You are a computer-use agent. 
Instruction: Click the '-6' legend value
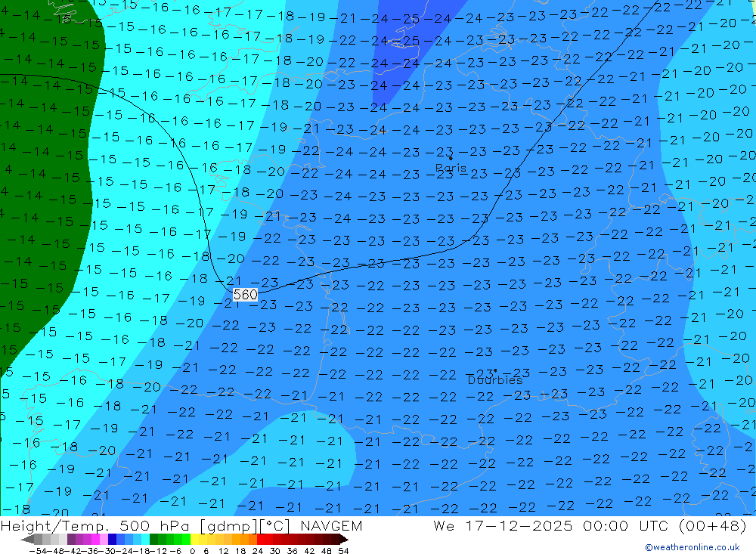point(175,551)
